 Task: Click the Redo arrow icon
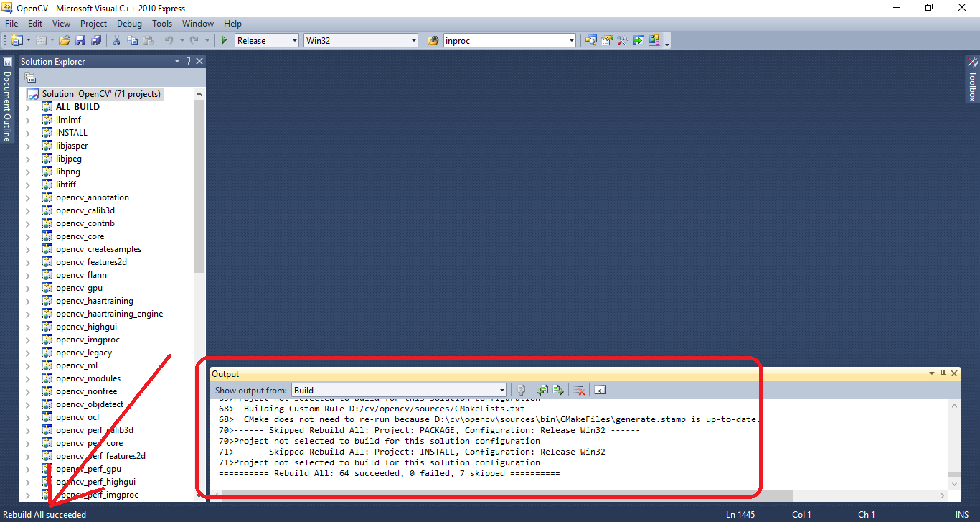[x=194, y=40]
